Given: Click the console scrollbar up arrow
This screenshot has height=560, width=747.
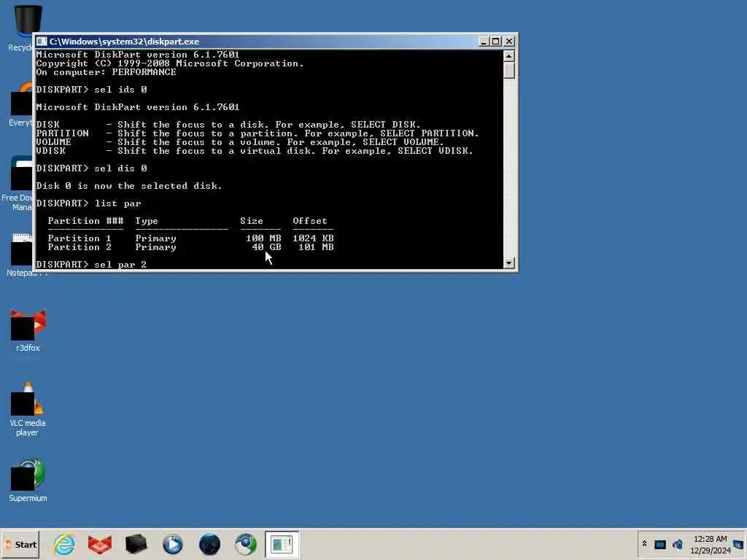Looking at the screenshot, I should (508, 55).
